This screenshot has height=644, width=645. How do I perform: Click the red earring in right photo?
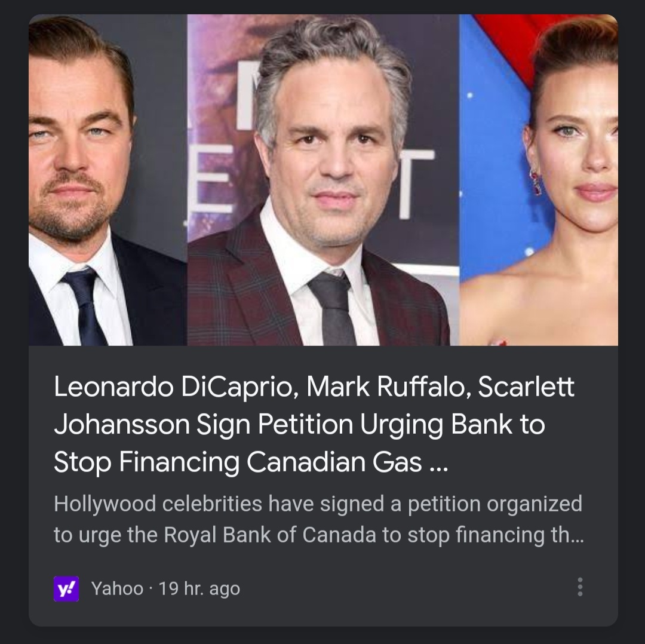tap(535, 181)
